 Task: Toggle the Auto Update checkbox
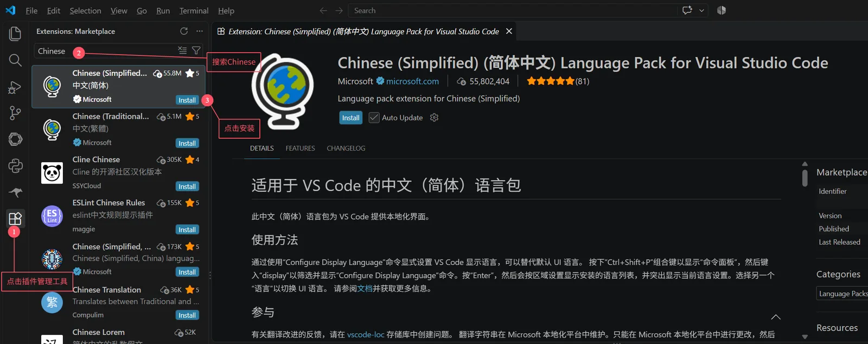(374, 118)
